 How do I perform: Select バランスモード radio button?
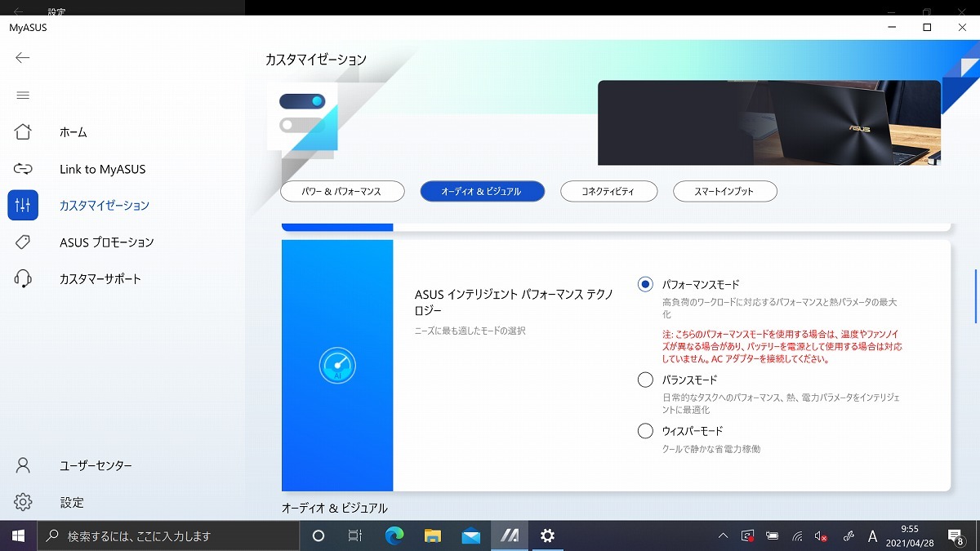[645, 380]
